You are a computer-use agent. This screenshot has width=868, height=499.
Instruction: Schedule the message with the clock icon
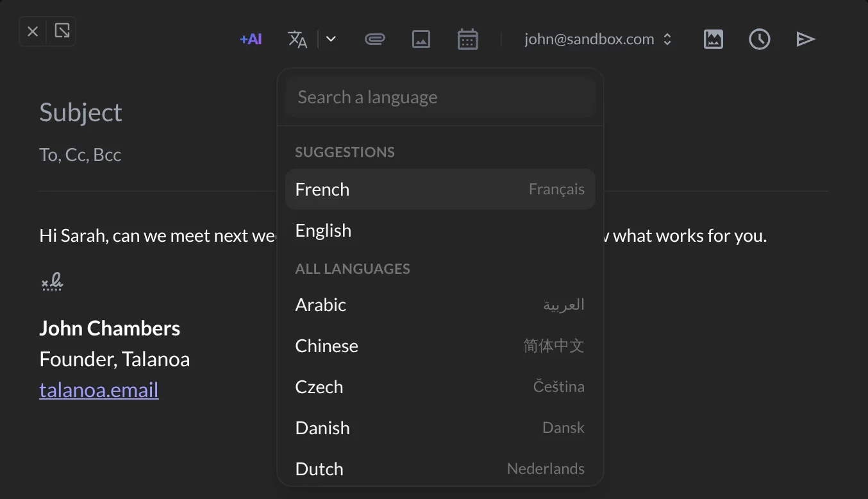pos(760,39)
